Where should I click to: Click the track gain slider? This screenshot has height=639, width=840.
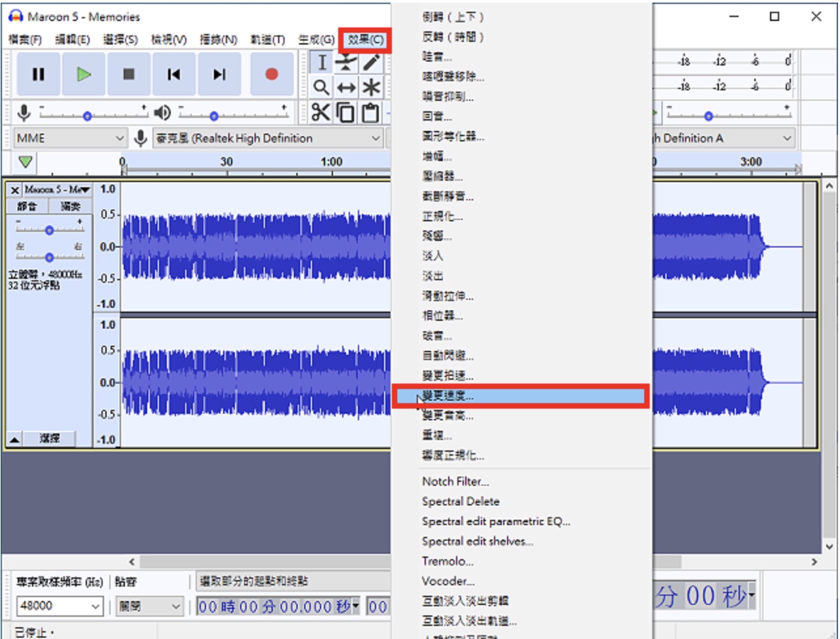(50, 227)
